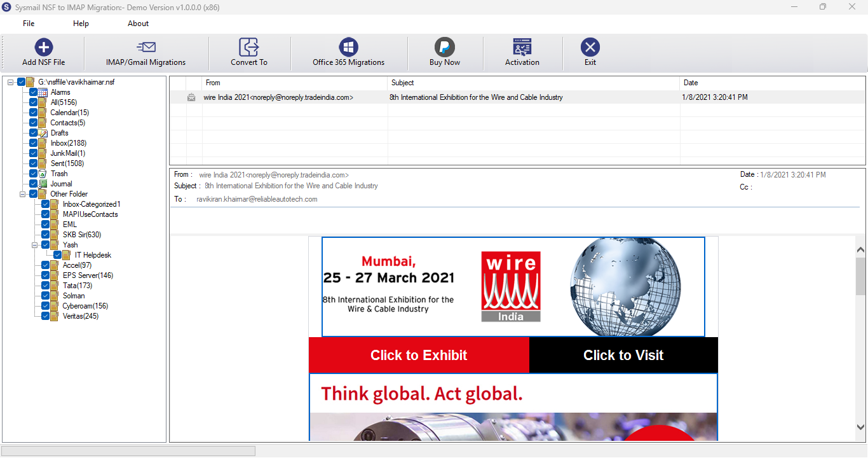Viewport: 868px width, 458px height.
Task: Click the folder icon beside JunkMail(1)
Action: tap(43, 153)
